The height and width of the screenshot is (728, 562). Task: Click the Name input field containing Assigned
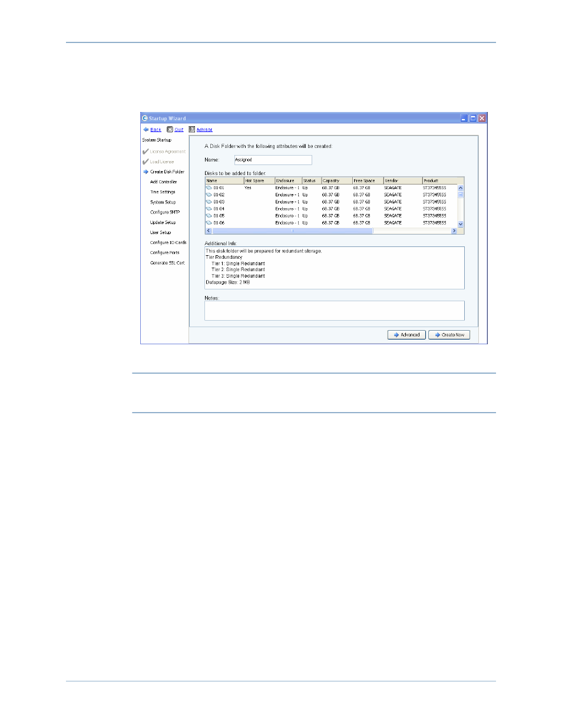273,160
